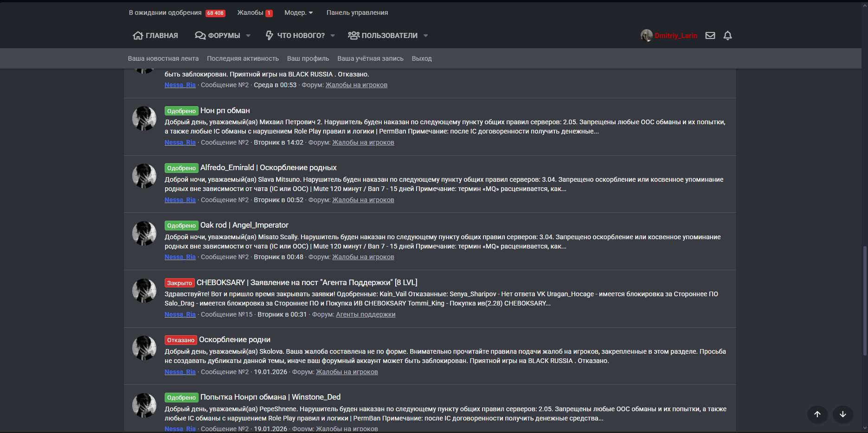Click the page vertical scrollbar thumb
Viewport: 868px width, 433px height.
coord(864,301)
